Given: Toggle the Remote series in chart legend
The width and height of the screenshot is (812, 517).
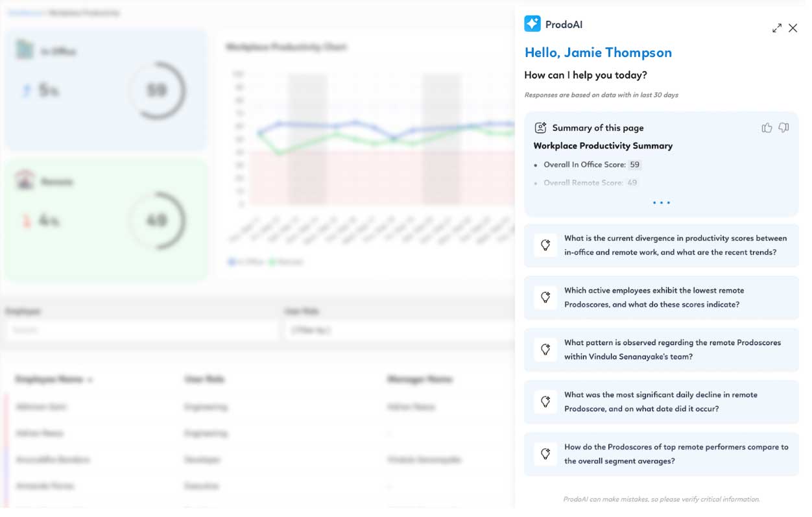Looking at the screenshot, I should pos(286,262).
